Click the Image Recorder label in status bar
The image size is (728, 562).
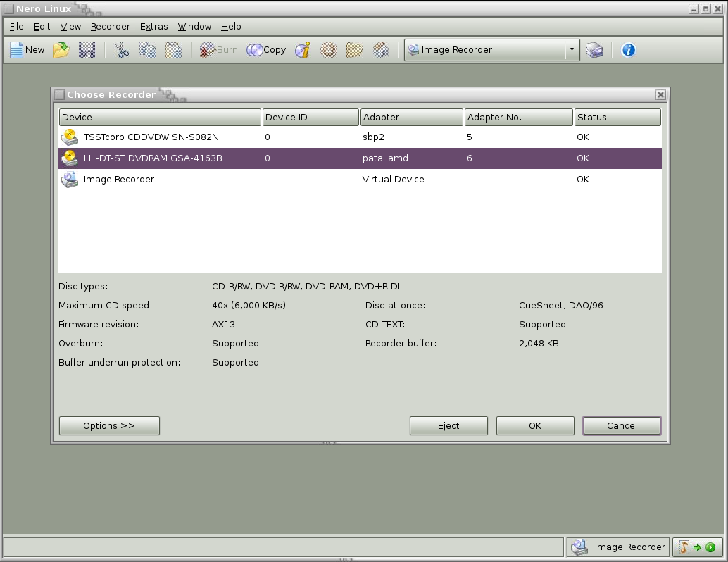629,547
